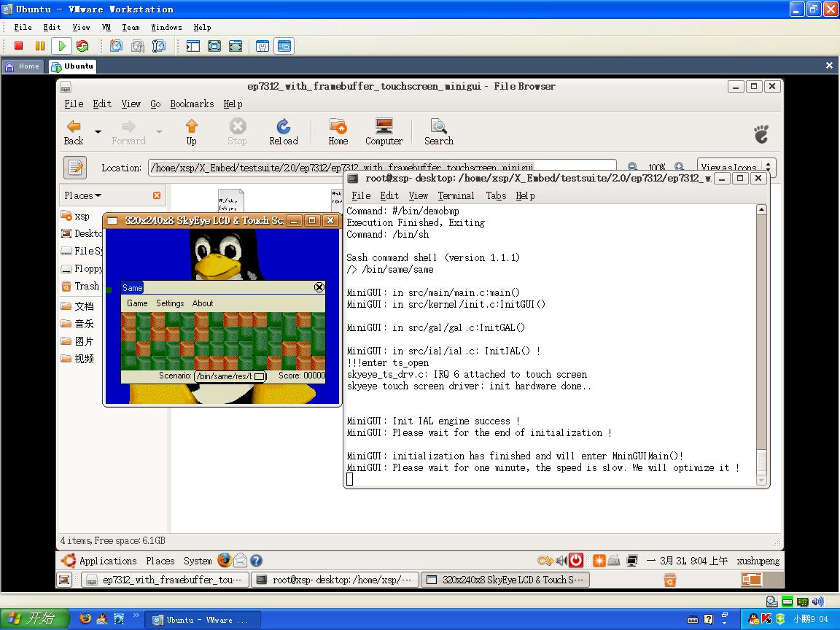Power on VM with green play icon
This screenshot has height=630, width=840.
point(61,46)
